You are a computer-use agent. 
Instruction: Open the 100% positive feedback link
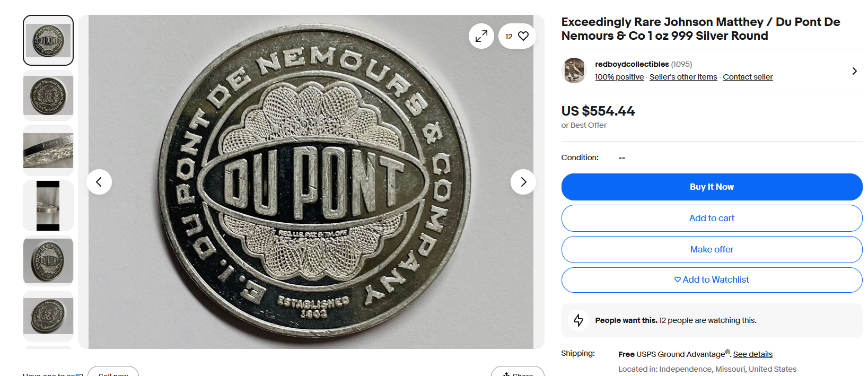click(619, 77)
